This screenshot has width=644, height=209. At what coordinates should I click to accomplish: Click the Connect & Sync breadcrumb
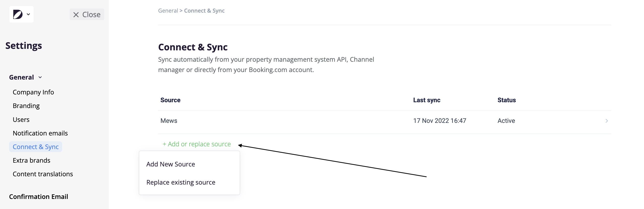tap(204, 11)
